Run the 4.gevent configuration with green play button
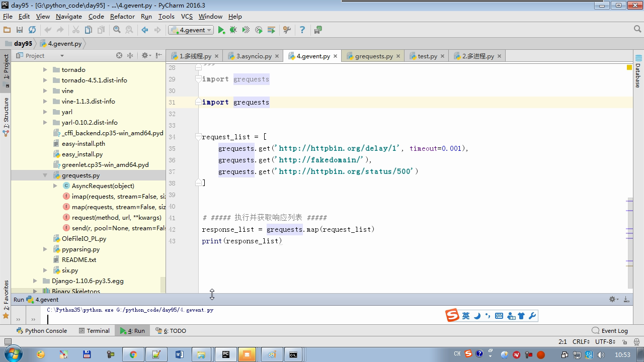Screen dimensions: 644x362 coord(221,30)
